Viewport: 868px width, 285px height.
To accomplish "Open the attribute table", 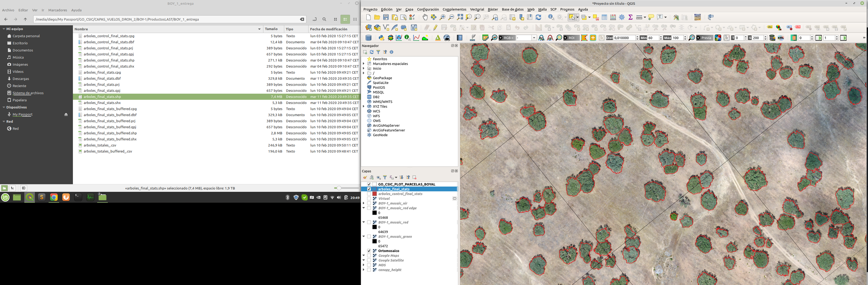I will pos(604,17).
